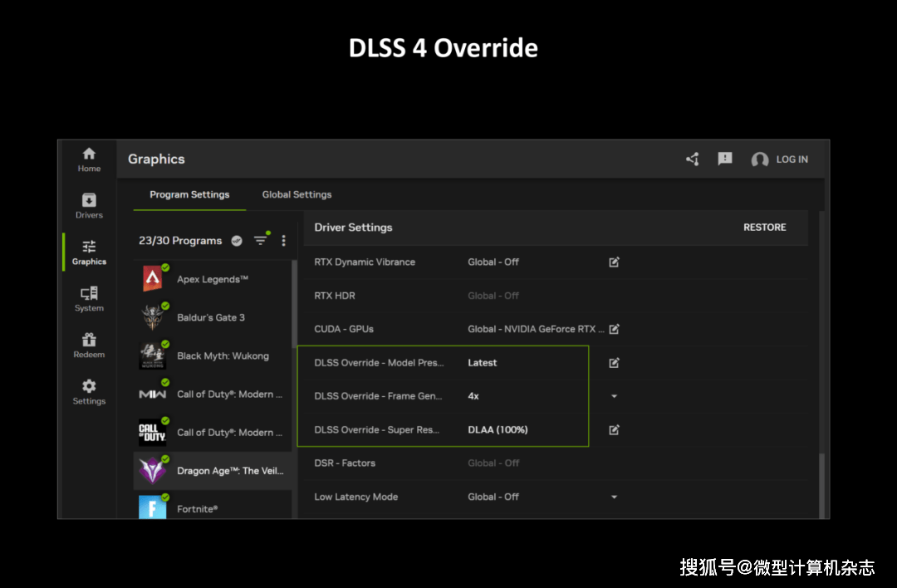
Task: Open the Settings sidebar section
Action: [x=89, y=392]
